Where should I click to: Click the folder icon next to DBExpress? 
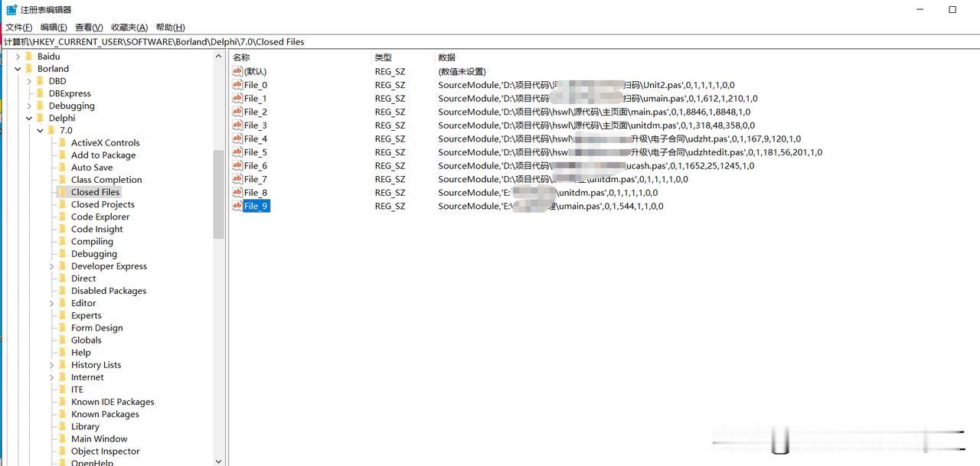click(x=40, y=93)
